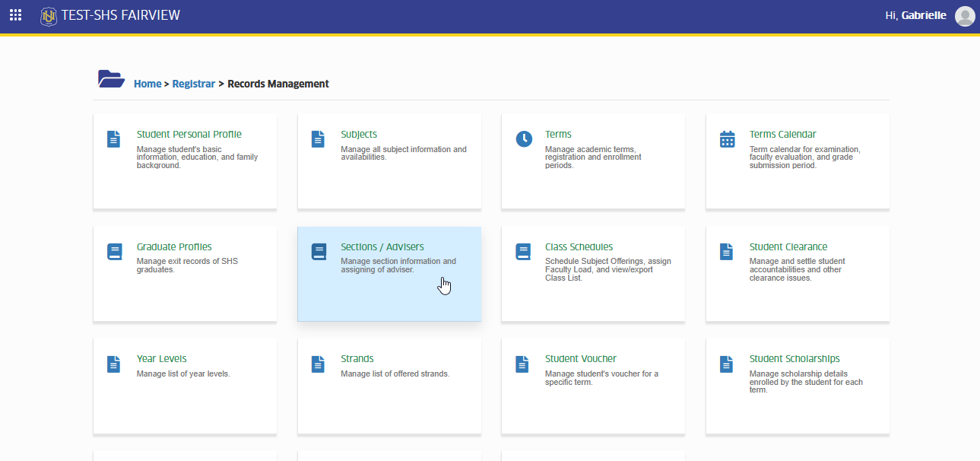Click the folder icon beside breadcrumb

point(111,78)
